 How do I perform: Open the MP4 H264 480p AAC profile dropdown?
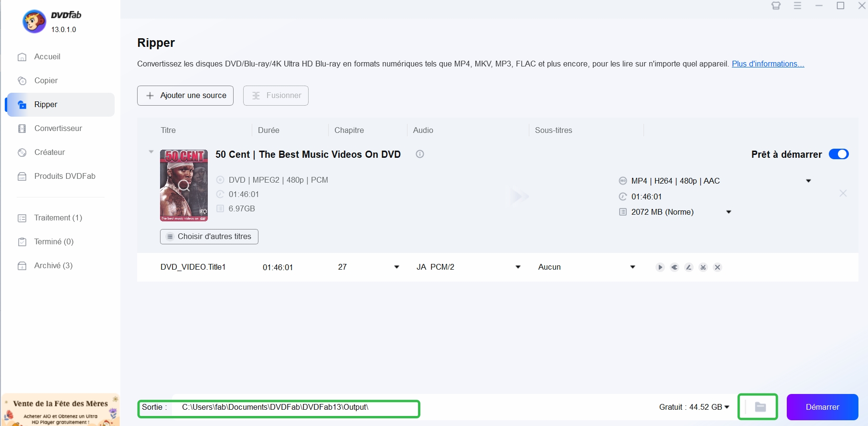click(808, 181)
